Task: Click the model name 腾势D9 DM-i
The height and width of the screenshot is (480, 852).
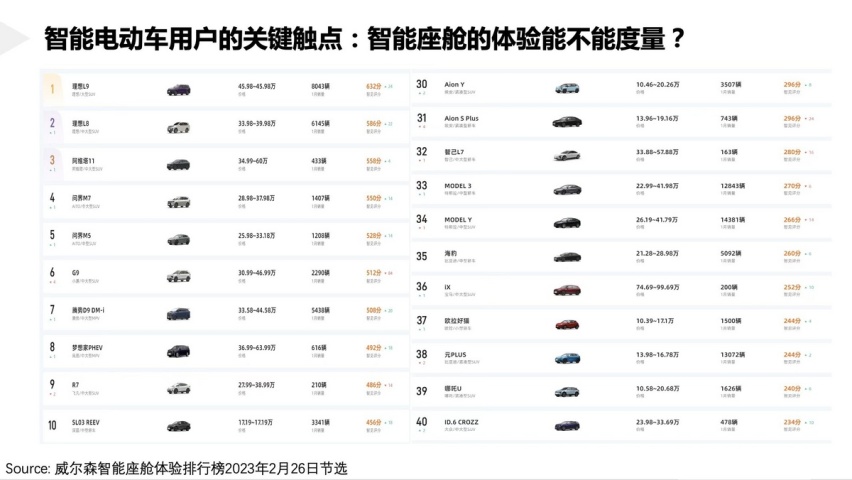Action: pos(88,310)
